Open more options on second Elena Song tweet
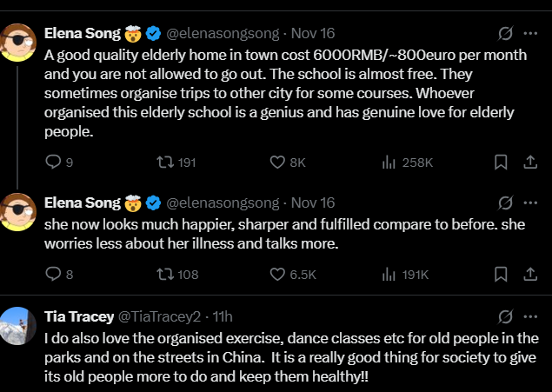Viewport: 552px width, 392px height. click(x=529, y=203)
